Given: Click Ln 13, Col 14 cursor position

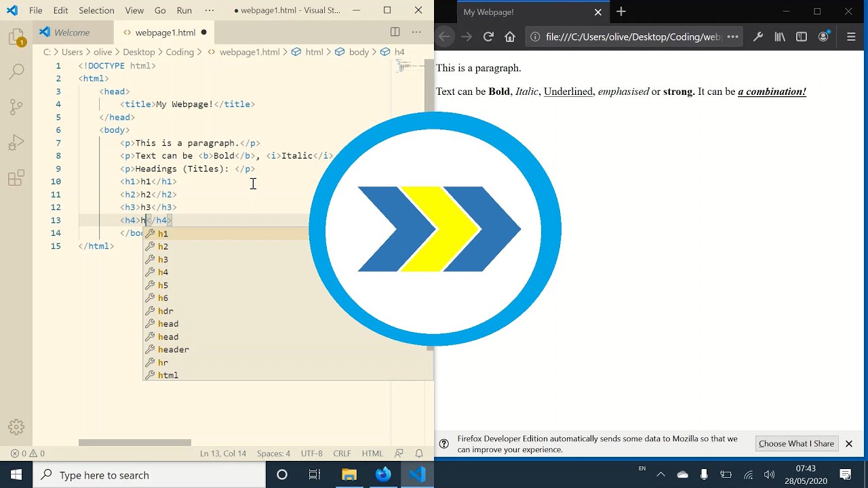Looking at the screenshot, I should (x=223, y=453).
